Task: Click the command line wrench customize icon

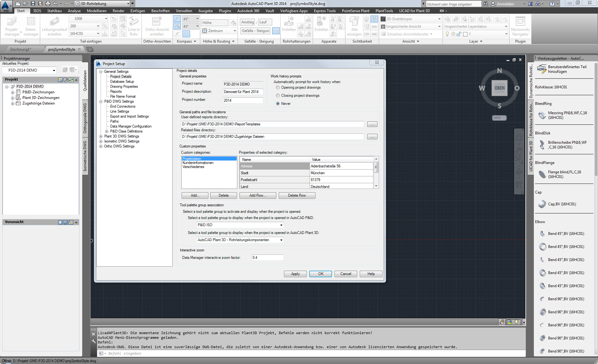Action: [93, 341]
